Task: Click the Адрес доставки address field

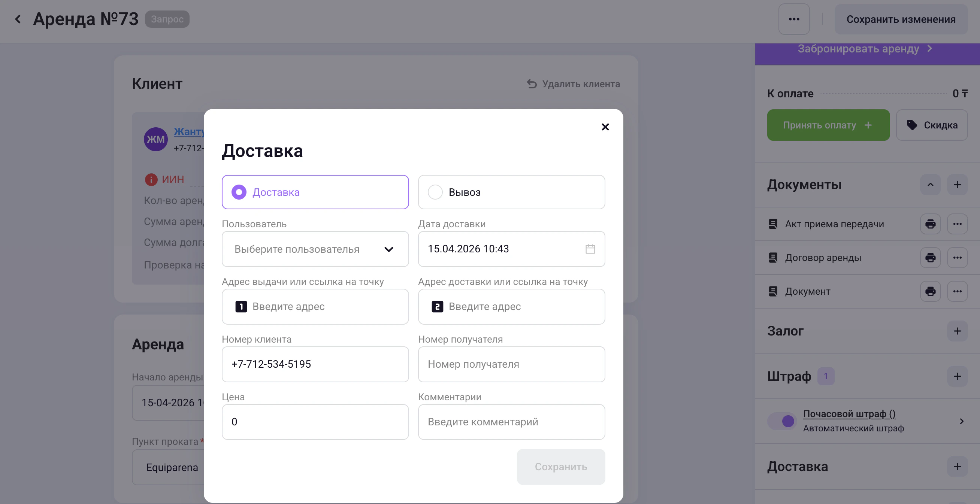Action: point(511,307)
